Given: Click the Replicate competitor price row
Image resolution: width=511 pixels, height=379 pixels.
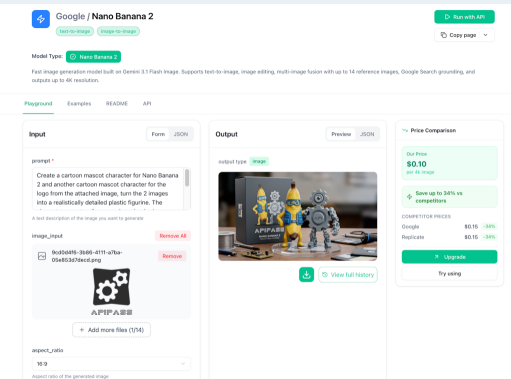Looking at the screenshot, I should (449, 237).
